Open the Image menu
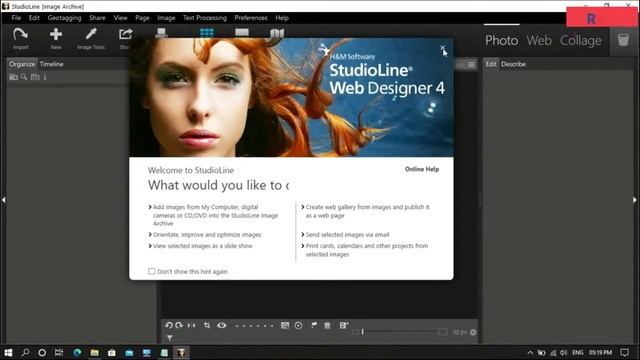The image size is (640, 360). coord(166,18)
